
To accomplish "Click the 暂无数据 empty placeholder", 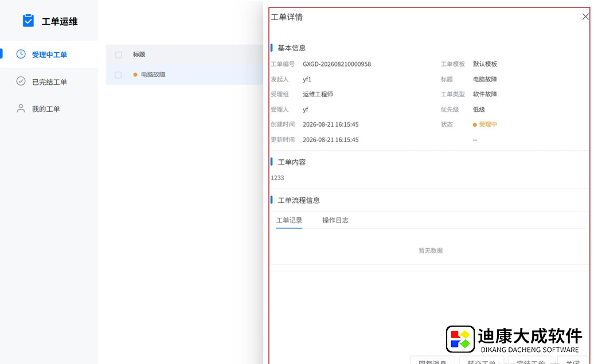I will point(431,251).
